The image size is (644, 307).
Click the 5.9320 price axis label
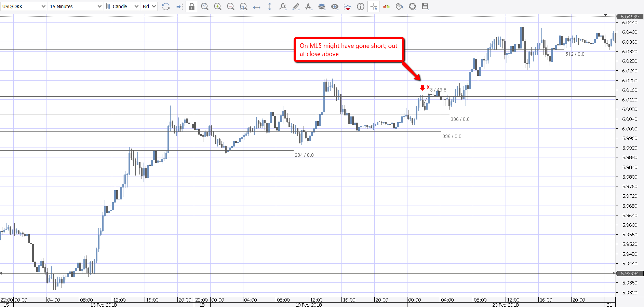pyautogui.click(x=630, y=293)
